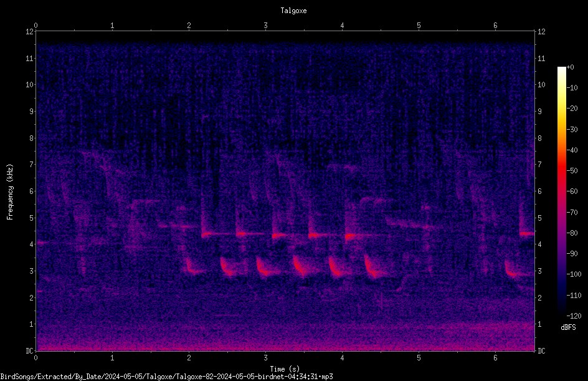Click the 5 second mark on top axis
This screenshot has width=588, height=381.
(x=419, y=26)
